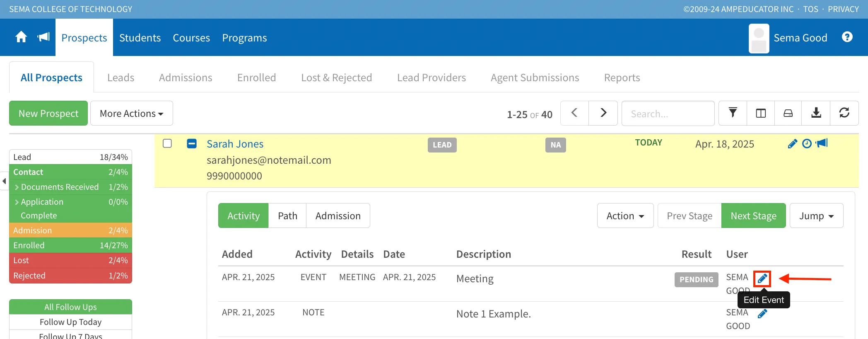Open the Jump stage dropdown

point(816,216)
